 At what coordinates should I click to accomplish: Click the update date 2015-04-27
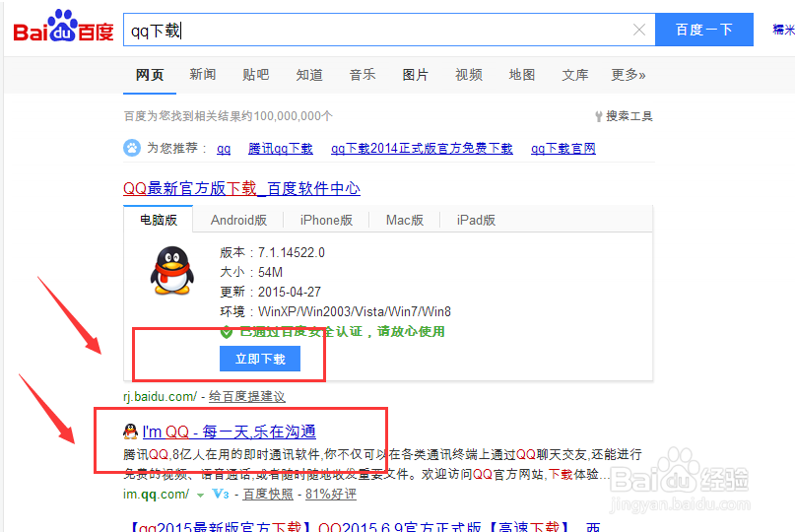[x=290, y=293]
